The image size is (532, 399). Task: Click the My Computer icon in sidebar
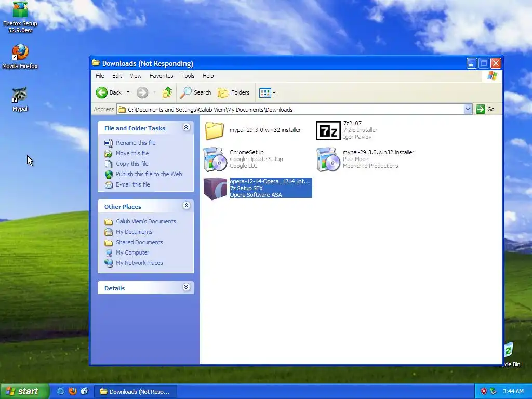[x=109, y=253]
